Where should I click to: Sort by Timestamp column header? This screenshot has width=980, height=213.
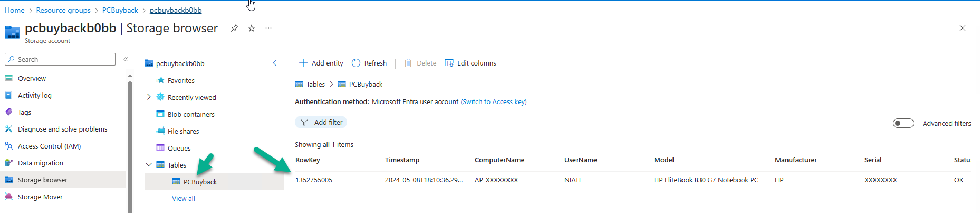pyautogui.click(x=402, y=160)
